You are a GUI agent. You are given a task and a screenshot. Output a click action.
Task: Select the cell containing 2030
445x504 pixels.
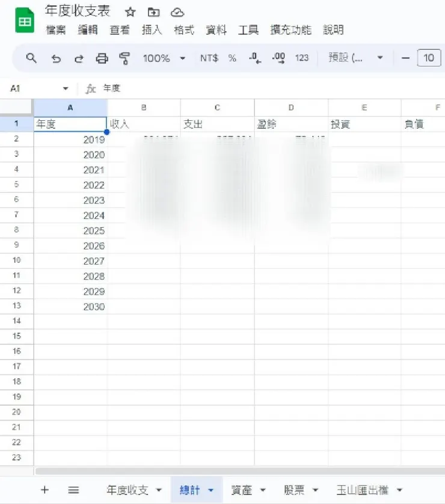[x=70, y=307]
